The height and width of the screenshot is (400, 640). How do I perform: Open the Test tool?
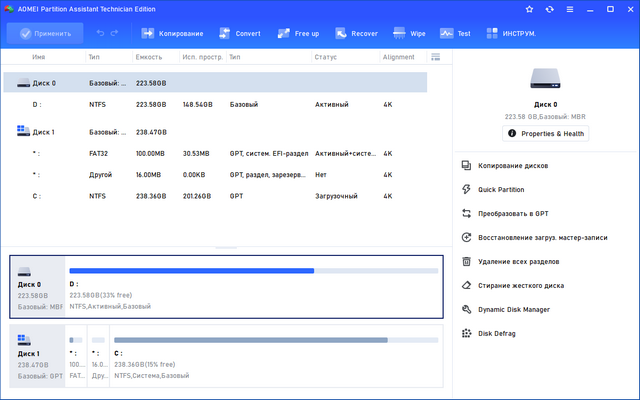tap(454, 33)
